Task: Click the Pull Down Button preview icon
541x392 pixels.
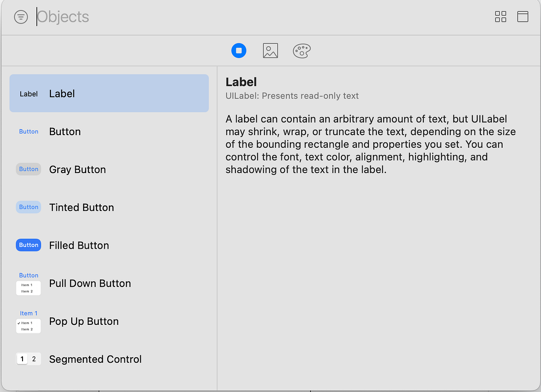Action: coord(28,283)
